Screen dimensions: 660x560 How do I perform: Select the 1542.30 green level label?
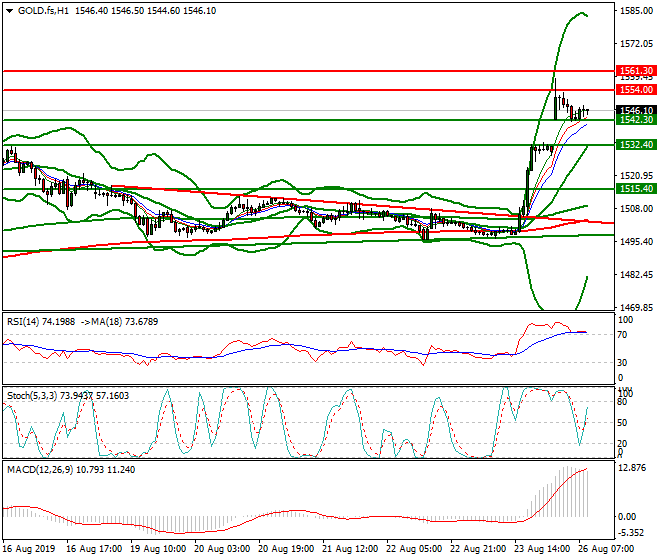(636, 120)
